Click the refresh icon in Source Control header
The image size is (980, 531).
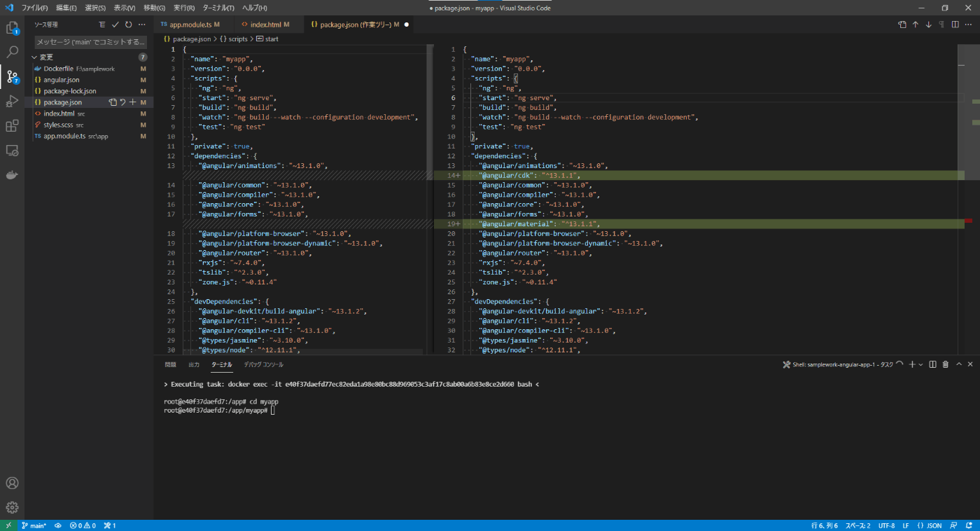pos(128,25)
